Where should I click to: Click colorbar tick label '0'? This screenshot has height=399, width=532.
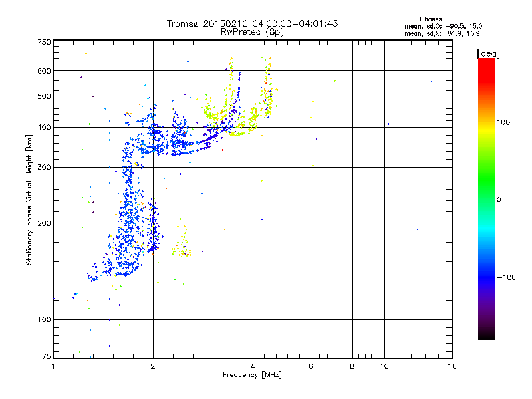point(499,200)
